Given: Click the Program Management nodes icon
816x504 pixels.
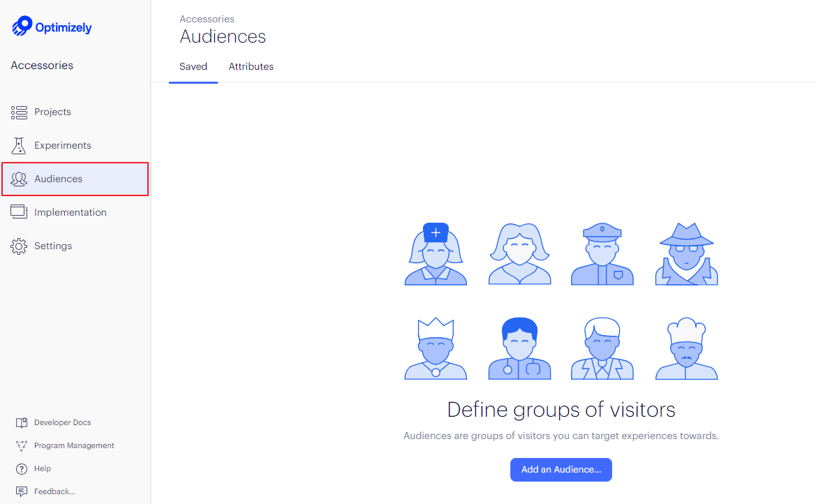Looking at the screenshot, I should (x=22, y=445).
